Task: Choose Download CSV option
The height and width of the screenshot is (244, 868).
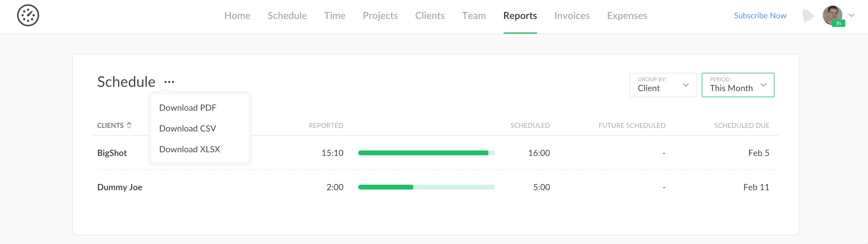Action: (187, 128)
